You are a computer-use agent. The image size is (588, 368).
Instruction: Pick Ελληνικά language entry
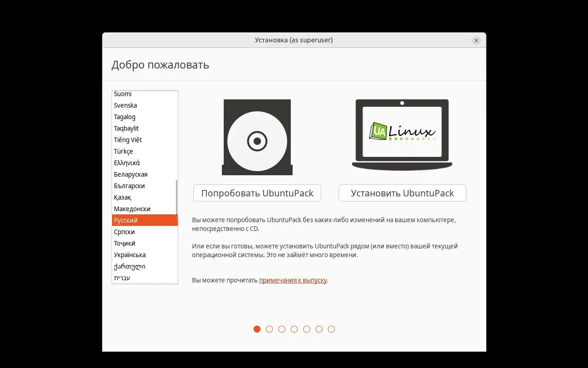pos(145,163)
